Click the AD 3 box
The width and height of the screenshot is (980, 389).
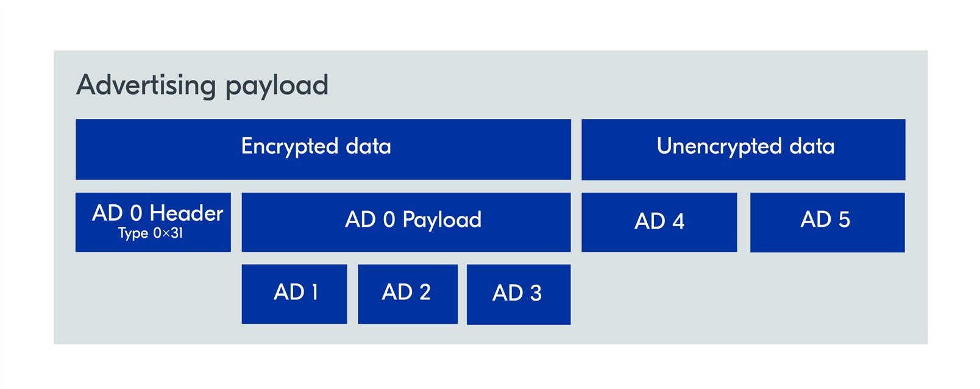click(x=519, y=294)
